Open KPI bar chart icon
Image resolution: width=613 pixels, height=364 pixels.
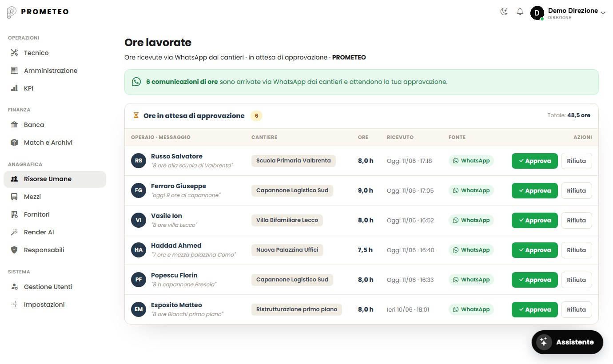pos(14,88)
